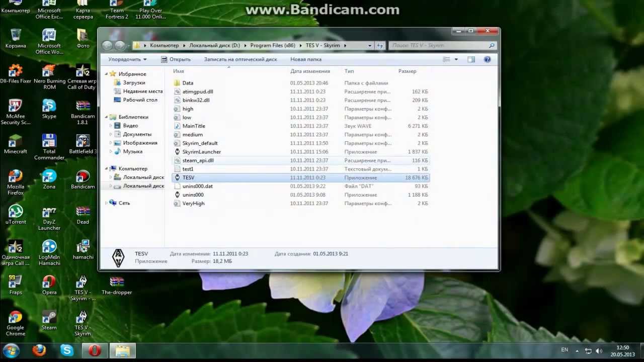
Task: Sort by the Имя column header
Action: (x=178, y=71)
